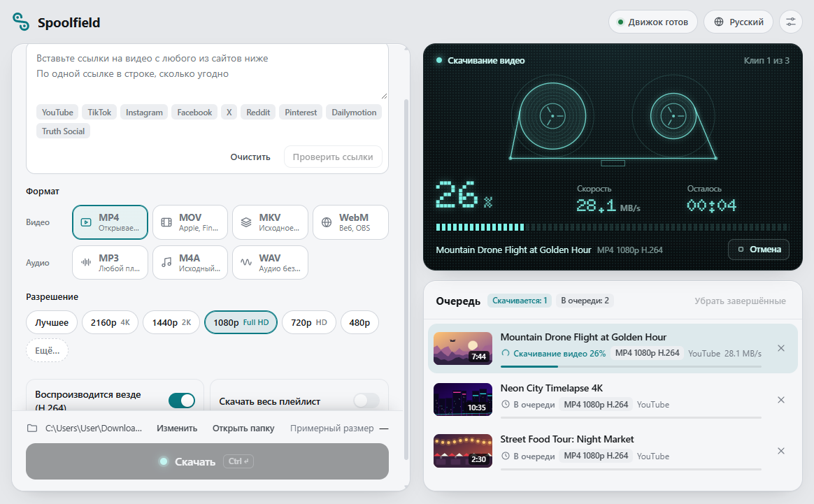Screen dimensions: 814x504
Task: Click the globe icon in the language button
Action: (x=719, y=22)
